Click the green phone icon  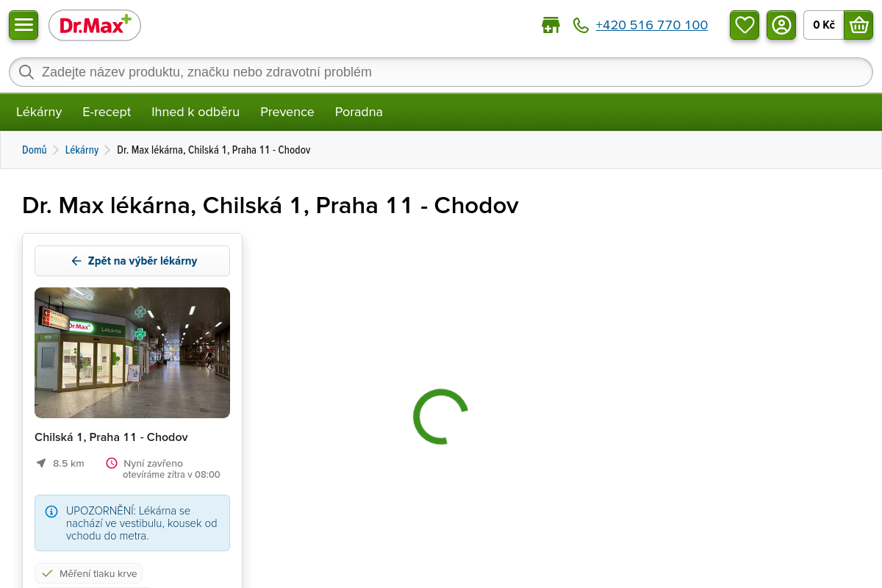(581, 26)
